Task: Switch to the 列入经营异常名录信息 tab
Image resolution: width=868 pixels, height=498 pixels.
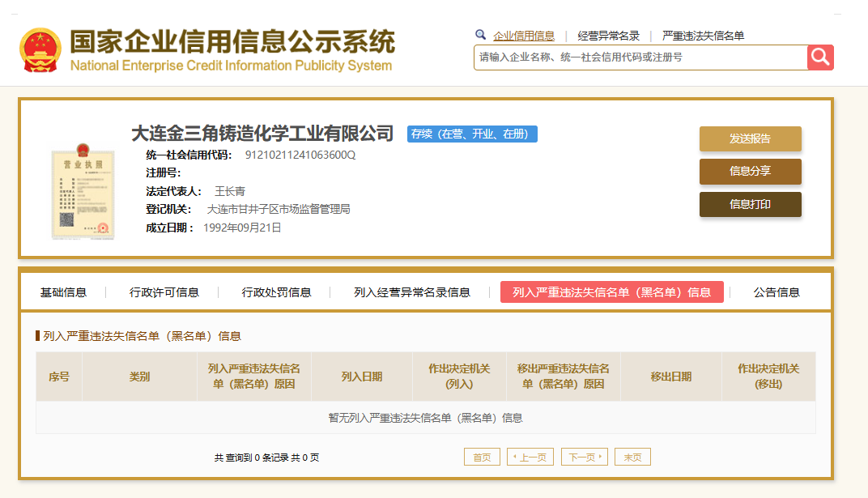Action: click(x=412, y=292)
